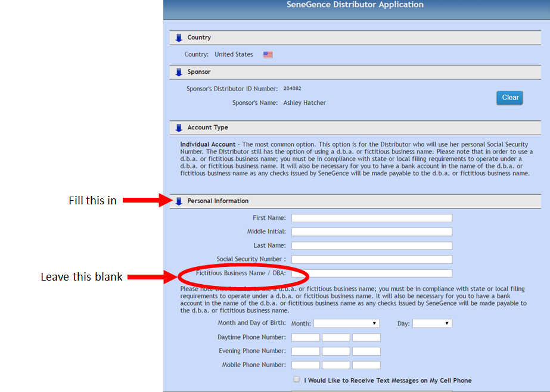This screenshot has height=392, width=550.
Task: Focus the Last Name field
Action: [372, 245]
